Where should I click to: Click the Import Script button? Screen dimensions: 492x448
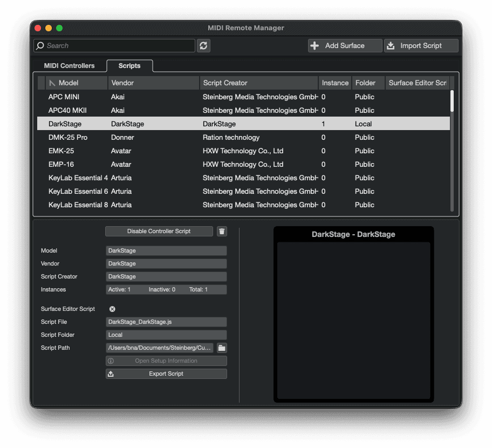(x=421, y=46)
